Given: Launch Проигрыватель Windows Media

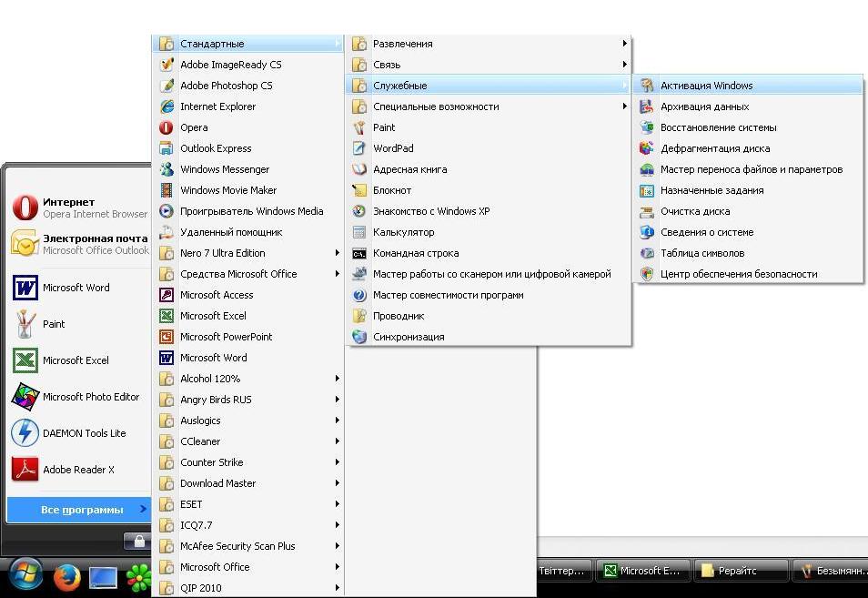Looking at the screenshot, I should (x=247, y=211).
